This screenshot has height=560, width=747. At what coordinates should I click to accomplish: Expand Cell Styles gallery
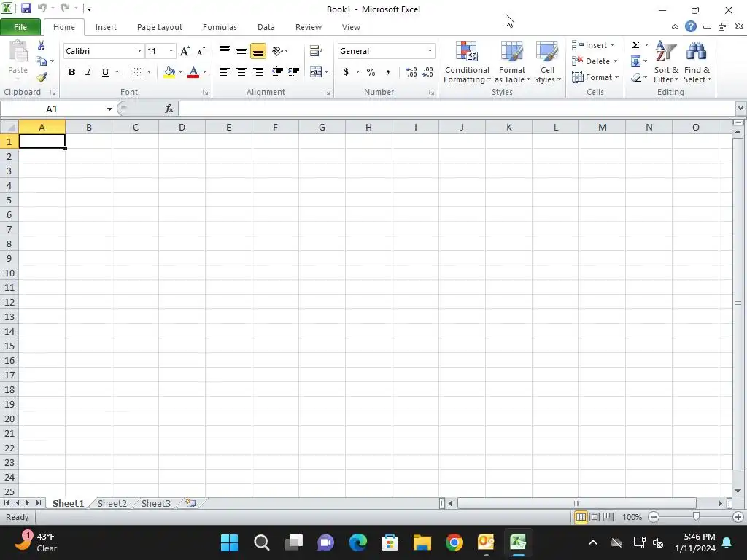(547, 62)
